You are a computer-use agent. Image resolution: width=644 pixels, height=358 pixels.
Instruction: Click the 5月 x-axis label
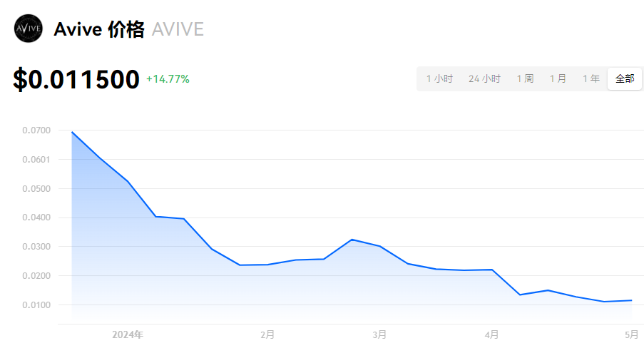coord(631,334)
